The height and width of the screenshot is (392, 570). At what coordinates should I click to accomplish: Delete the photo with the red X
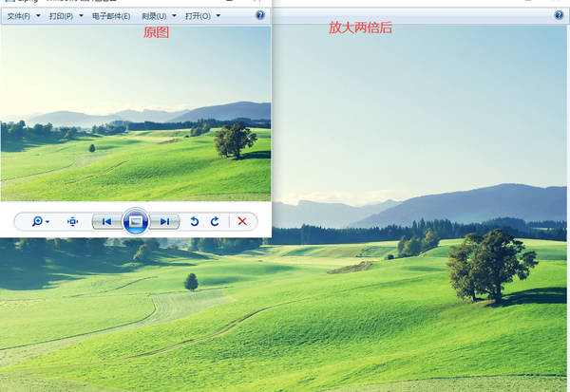click(x=242, y=221)
